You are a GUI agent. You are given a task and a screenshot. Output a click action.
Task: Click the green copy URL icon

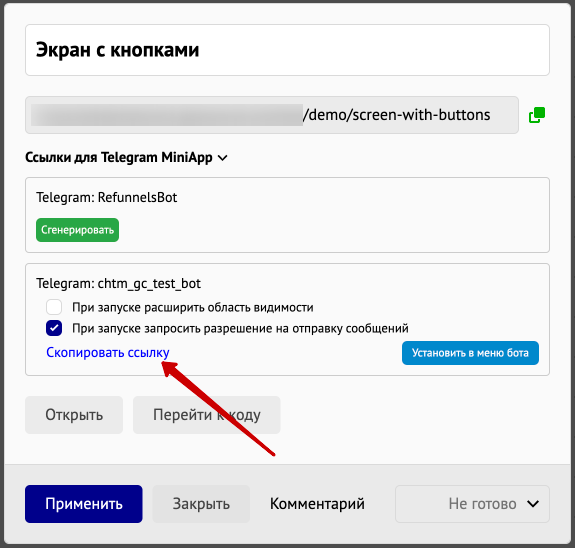(x=537, y=115)
